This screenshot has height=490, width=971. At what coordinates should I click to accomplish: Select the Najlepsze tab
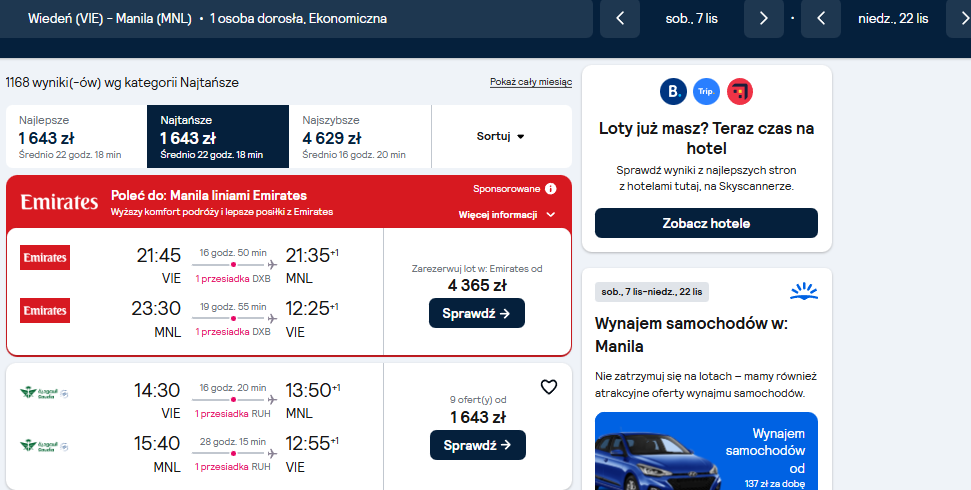coord(76,136)
